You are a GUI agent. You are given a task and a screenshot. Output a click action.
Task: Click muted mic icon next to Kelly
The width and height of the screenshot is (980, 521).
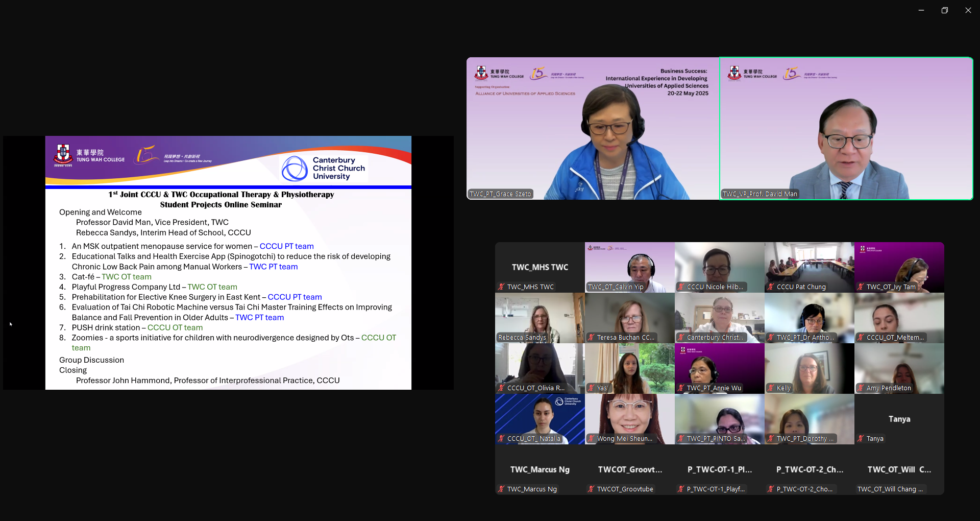tap(771, 388)
